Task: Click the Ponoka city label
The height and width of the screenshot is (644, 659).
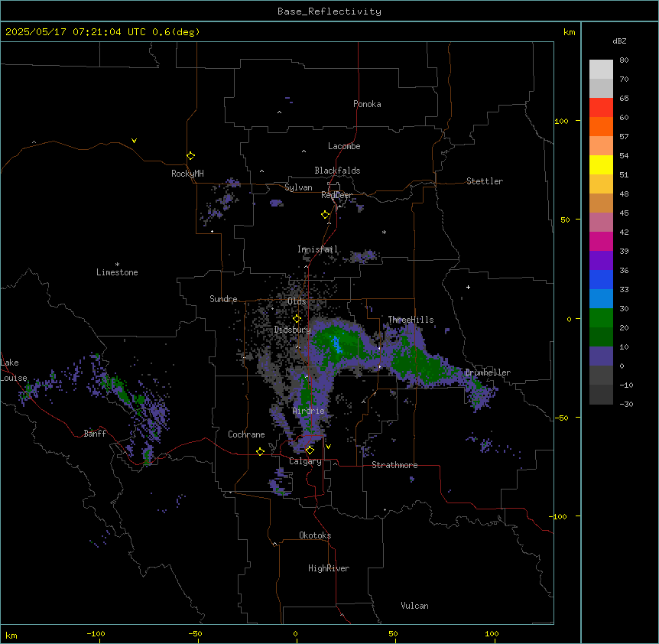Action: (367, 104)
